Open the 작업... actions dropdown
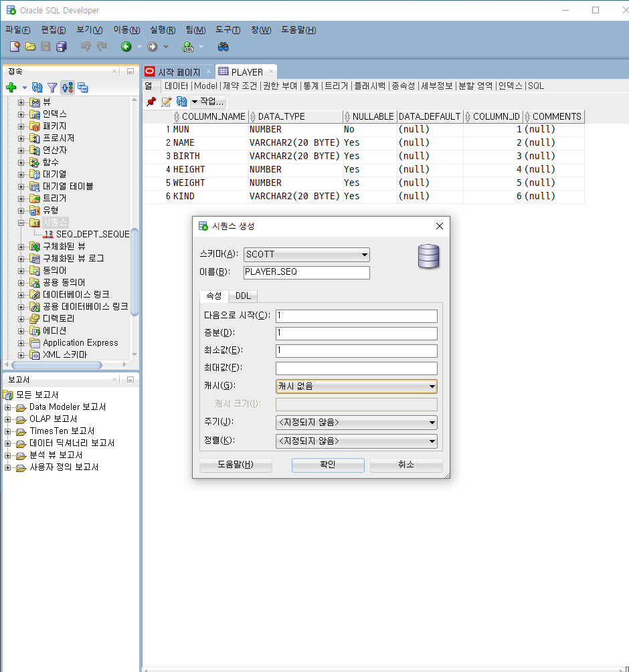Image resolution: width=629 pixels, height=672 pixels. (208, 102)
